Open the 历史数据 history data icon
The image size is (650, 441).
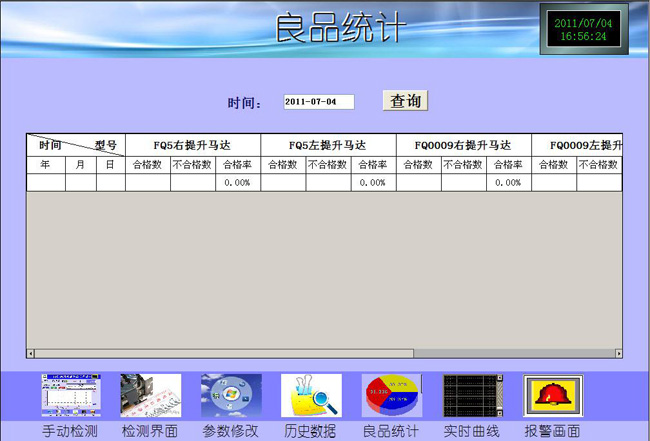[311, 395]
